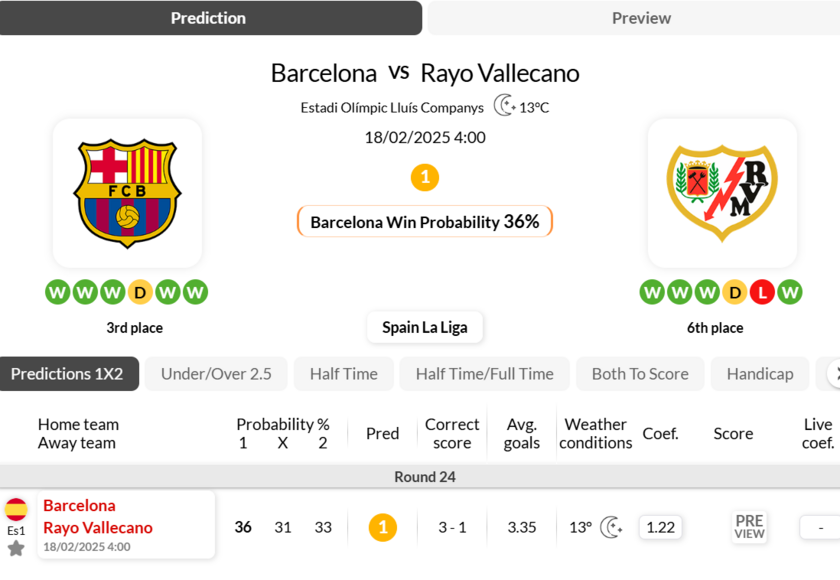
Task: Open the Under/Over 2.5 tab
Action: pos(216,374)
